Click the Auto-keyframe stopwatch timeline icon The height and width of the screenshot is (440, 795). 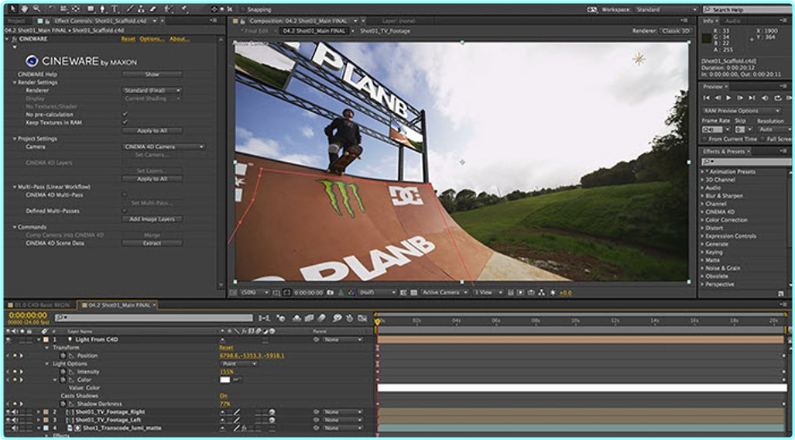click(x=350, y=318)
